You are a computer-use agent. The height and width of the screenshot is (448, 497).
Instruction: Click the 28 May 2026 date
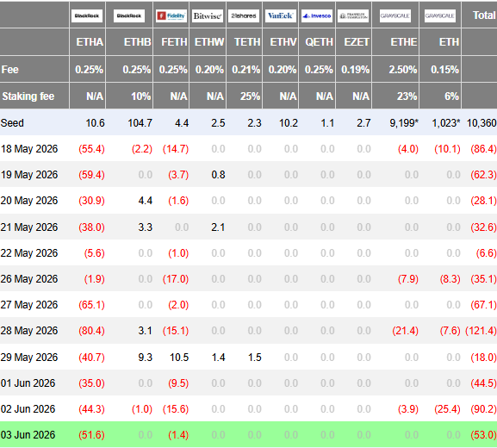29,331
